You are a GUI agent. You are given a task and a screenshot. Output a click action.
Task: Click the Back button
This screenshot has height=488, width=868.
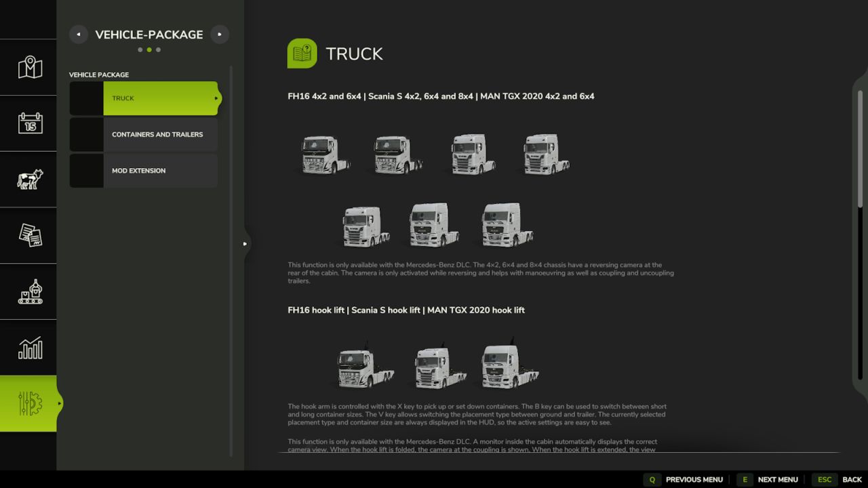pos(837,480)
